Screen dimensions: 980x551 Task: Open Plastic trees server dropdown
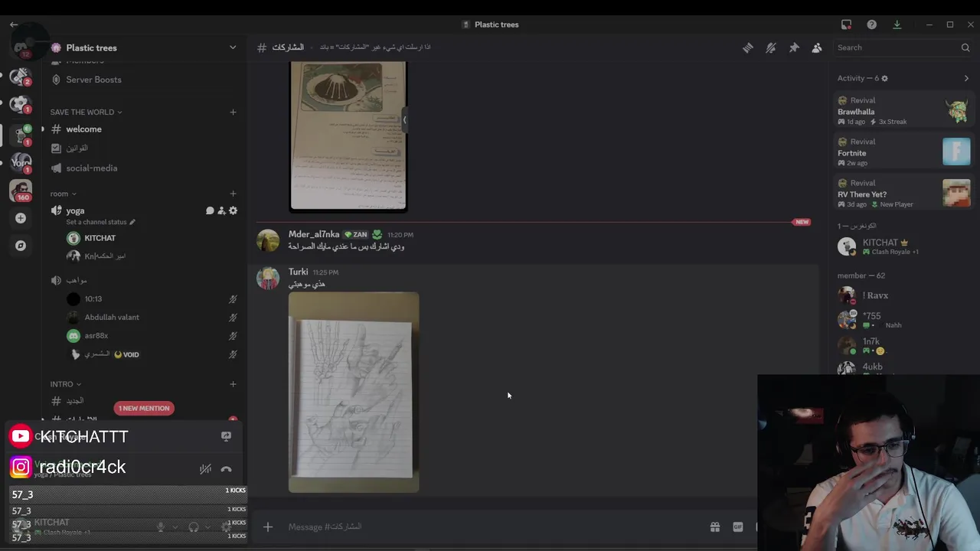[233, 47]
